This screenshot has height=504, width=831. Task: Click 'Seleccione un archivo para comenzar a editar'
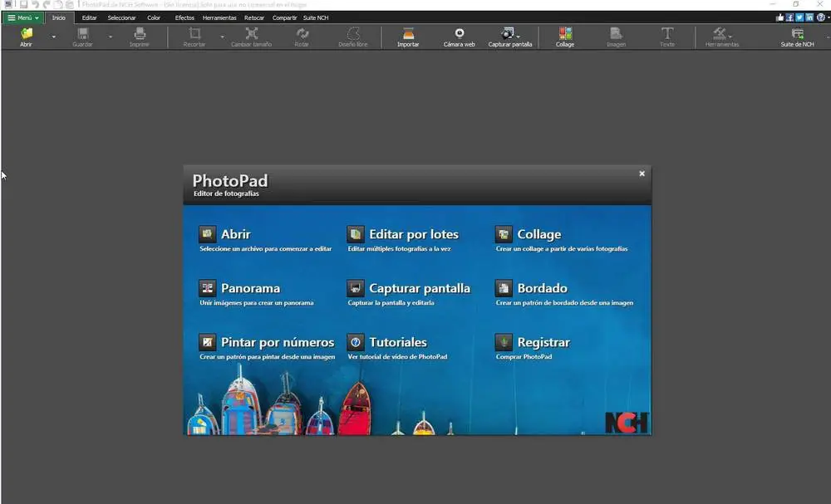(266, 249)
